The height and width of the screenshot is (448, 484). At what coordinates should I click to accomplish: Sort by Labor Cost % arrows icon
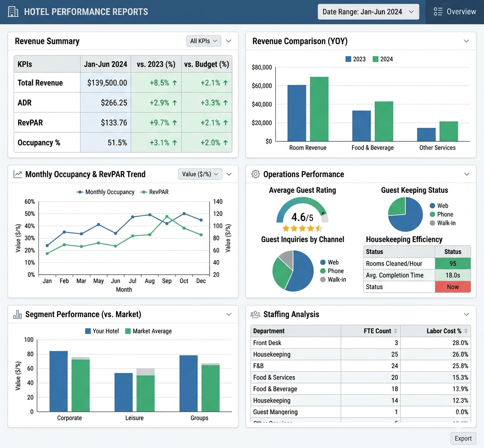[x=466, y=331]
